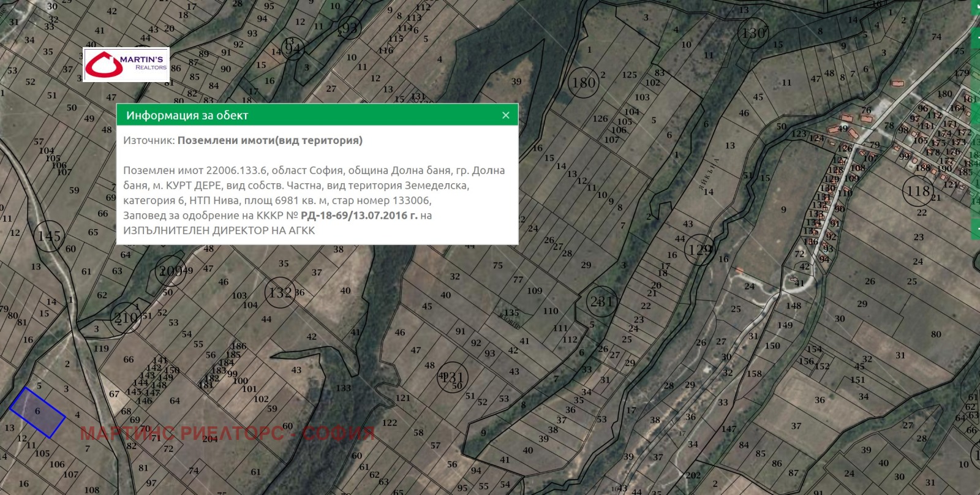980x495 pixels.
Task: Click the Martin's Realtors logo
Action: (126, 65)
